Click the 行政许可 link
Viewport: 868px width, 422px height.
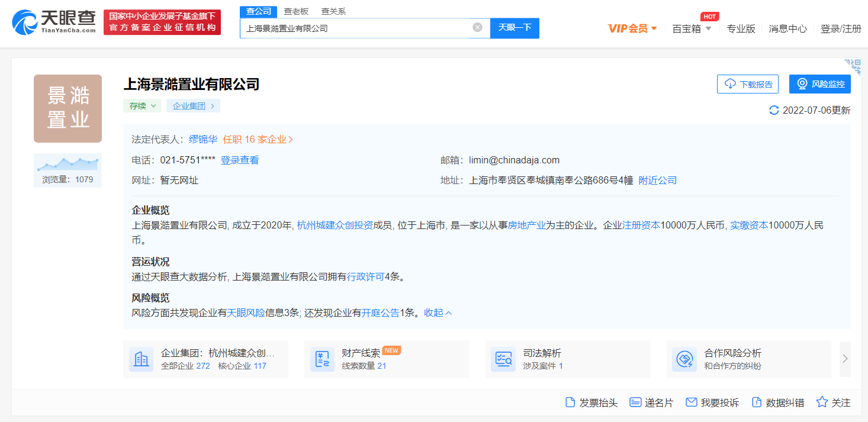pos(366,276)
